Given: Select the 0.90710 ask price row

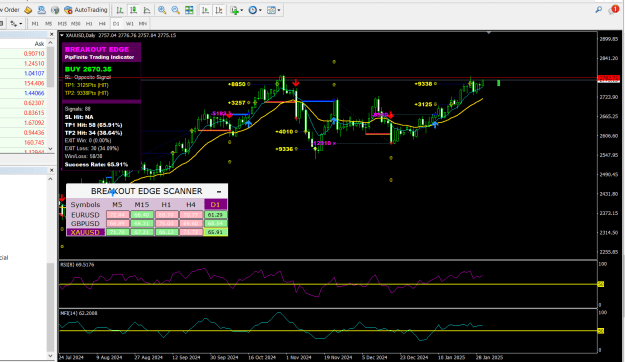Looking at the screenshot, I should [23, 53].
